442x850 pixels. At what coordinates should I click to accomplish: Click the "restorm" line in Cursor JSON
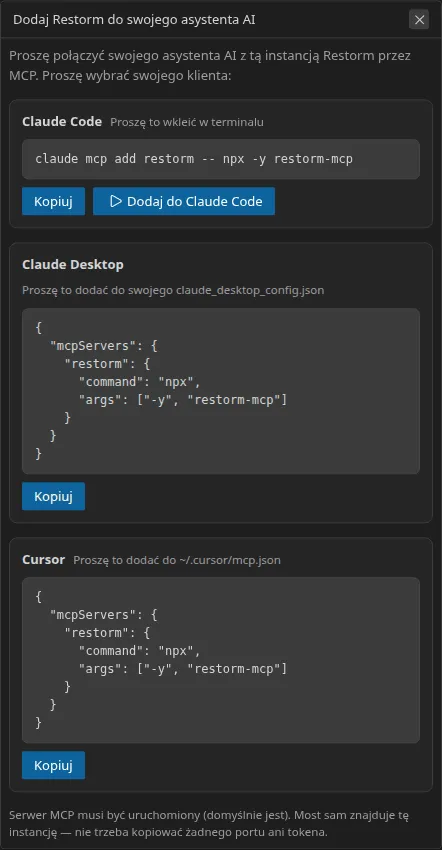pyautogui.click(x=107, y=633)
